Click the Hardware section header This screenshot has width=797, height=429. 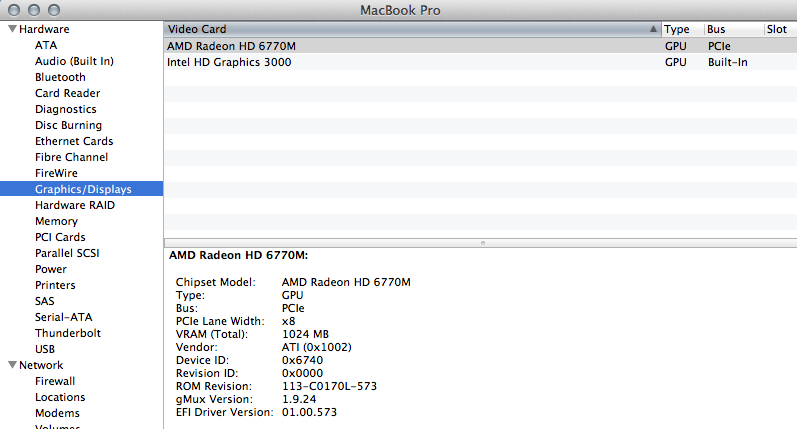[x=44, y=29]
